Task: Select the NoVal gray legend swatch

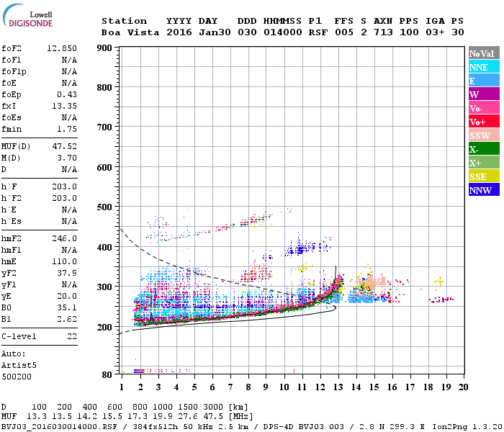Action: tap(484, 53)
